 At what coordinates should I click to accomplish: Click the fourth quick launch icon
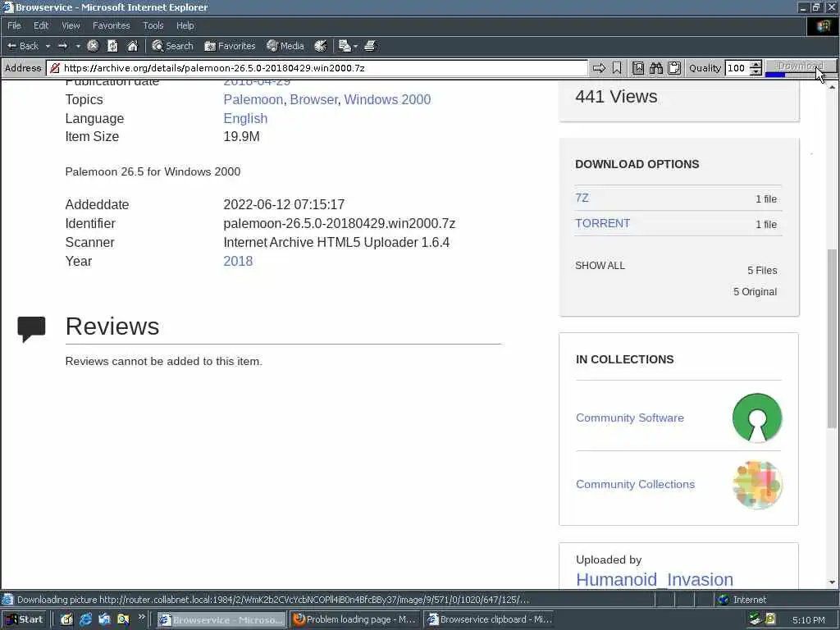click(123, 620)
